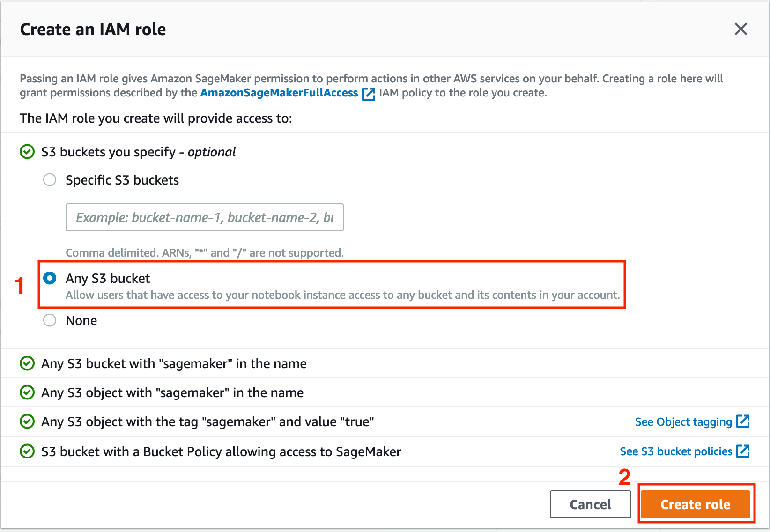Viewport: 770px width, 532px height.
Task: Close the Create an IAM role dialog
Action: point(740,29)
